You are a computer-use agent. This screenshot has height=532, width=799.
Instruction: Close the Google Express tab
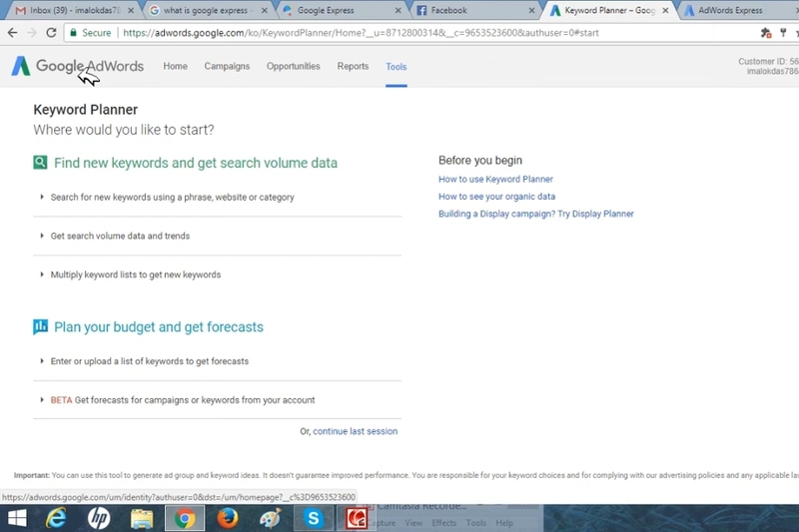[x=398, y=10]
